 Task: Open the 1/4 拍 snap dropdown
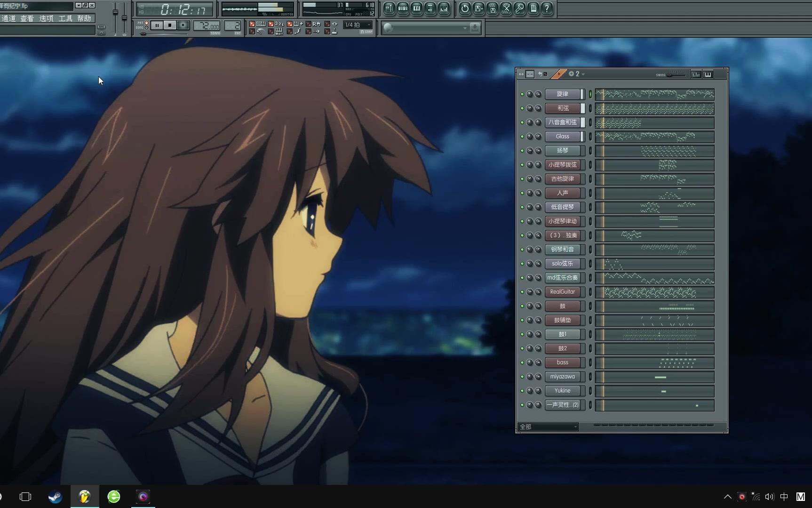pyautogui.click(x=358, y=24)
